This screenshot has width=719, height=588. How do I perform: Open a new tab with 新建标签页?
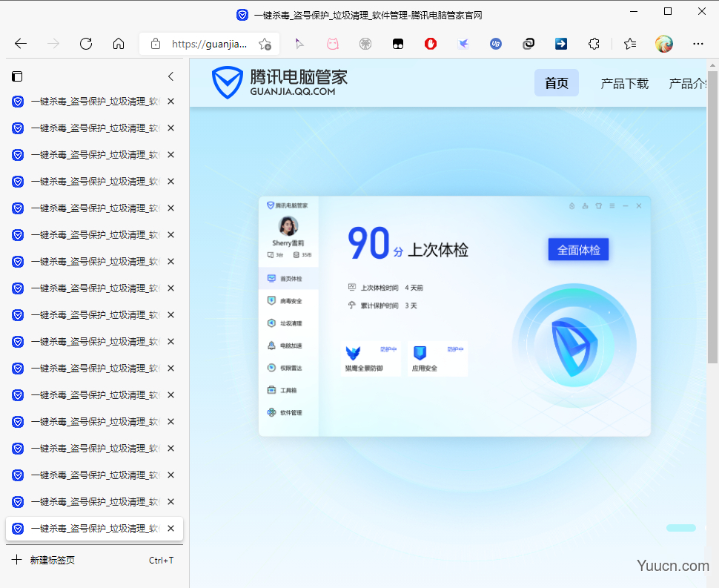coord(94,560)
